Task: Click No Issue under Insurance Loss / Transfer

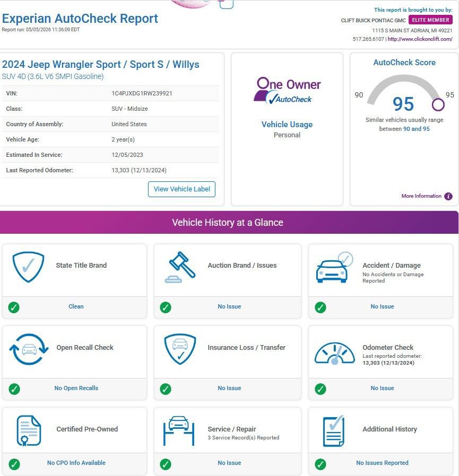Action: (x=229, y=388)
